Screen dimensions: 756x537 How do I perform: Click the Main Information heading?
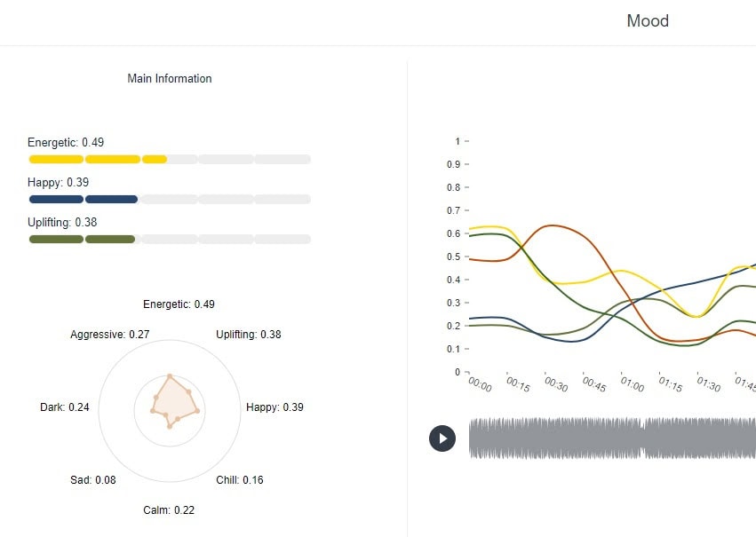coord(170,79)
